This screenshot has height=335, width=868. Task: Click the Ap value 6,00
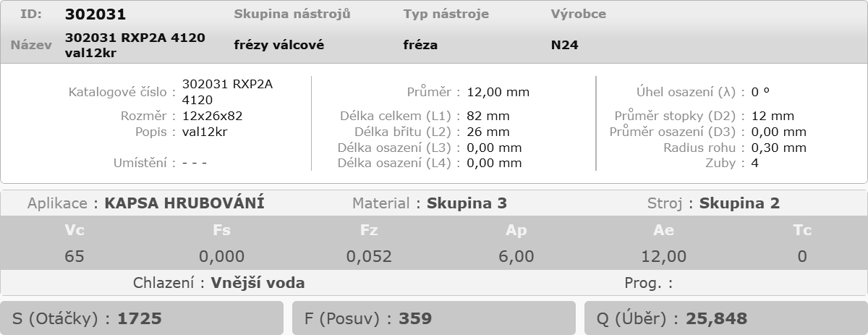[516, 256]
